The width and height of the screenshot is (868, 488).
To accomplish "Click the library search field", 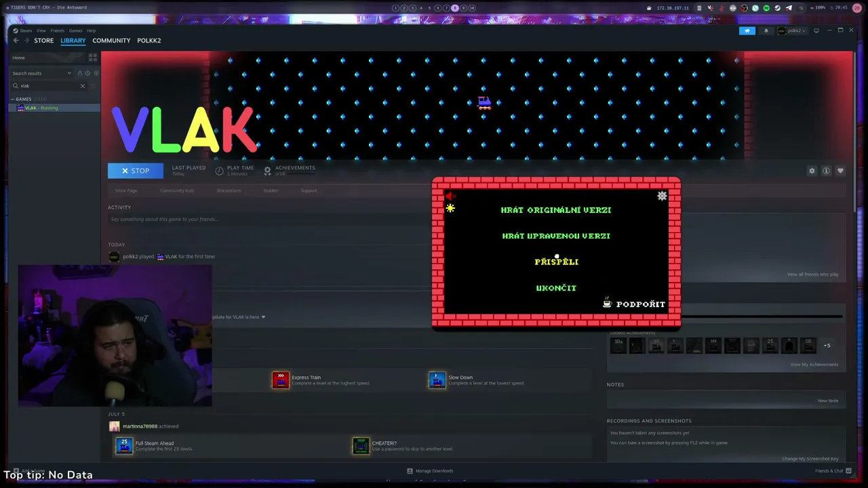I will click(x=49, y=86).
